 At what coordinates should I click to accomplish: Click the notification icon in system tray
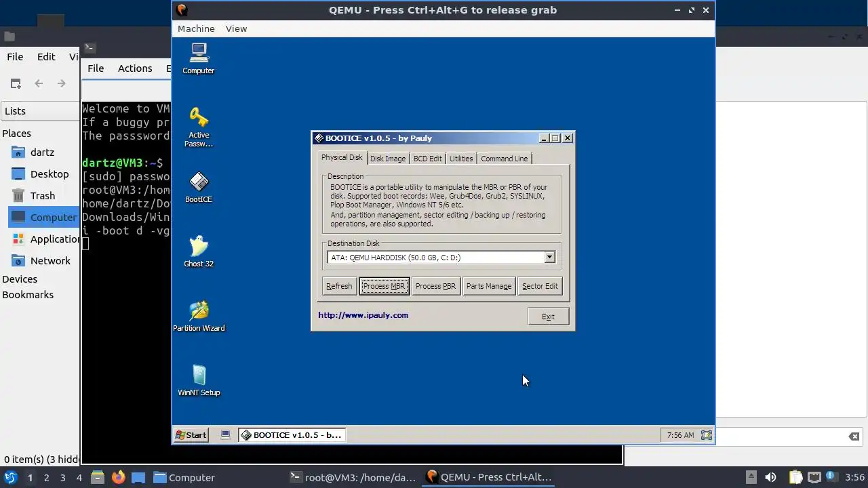click(831, 477)
